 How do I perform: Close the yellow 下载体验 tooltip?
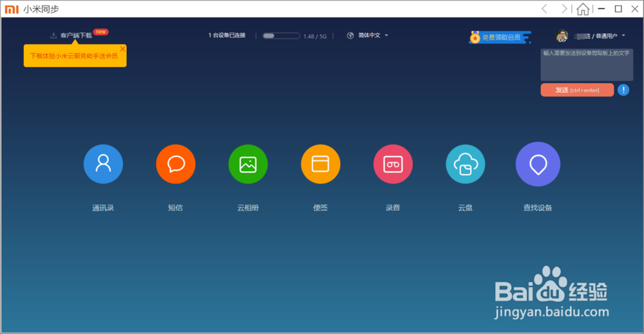click(122, 49)
